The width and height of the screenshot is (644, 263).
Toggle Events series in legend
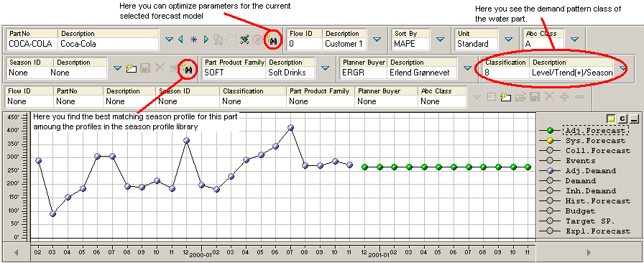pyautogui.click(x=567, y=161)
